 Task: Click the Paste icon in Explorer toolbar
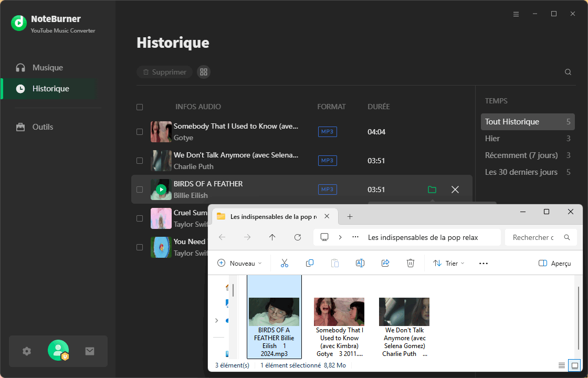(x=335, y=263)
